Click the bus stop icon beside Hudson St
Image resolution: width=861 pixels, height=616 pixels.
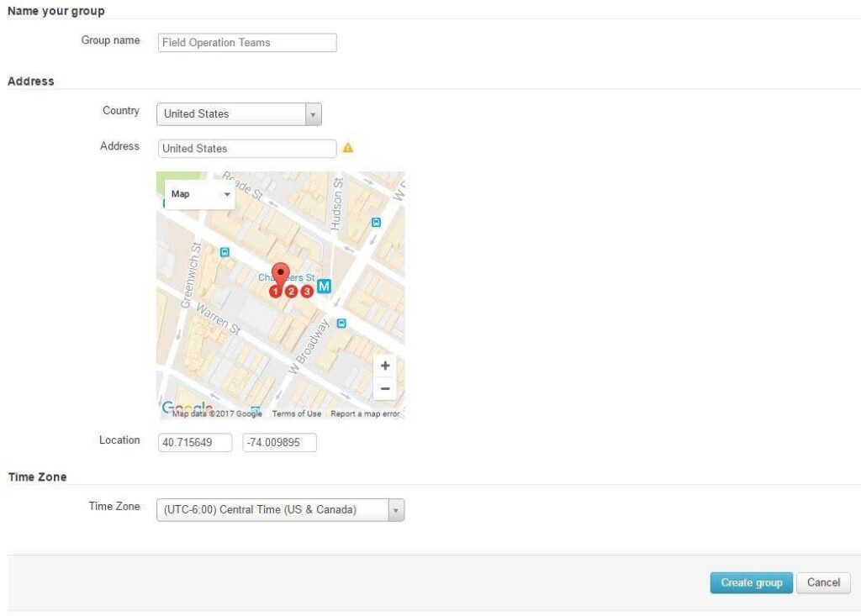pyautogui.click(x=376, y=223)
